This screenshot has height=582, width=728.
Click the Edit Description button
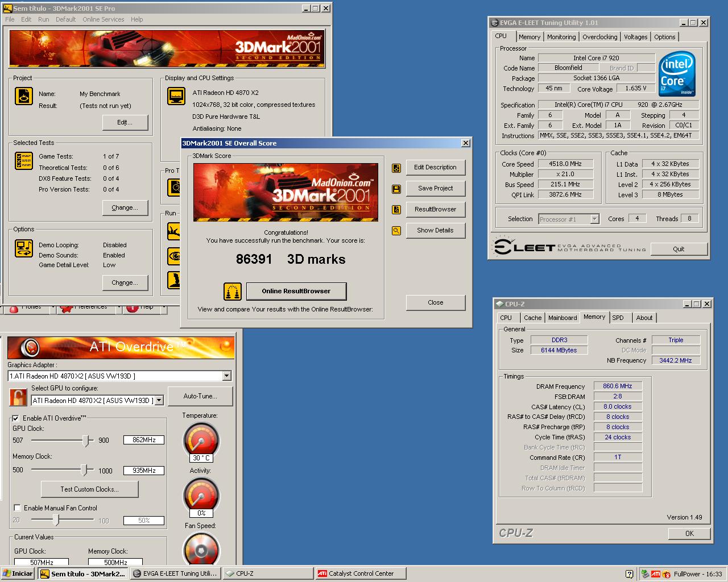(x=435, y=167)
